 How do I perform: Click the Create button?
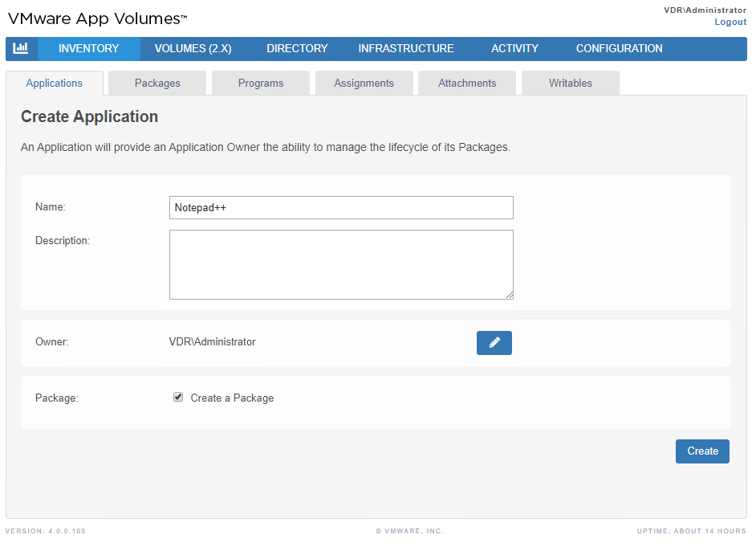[x=702, y=451]
